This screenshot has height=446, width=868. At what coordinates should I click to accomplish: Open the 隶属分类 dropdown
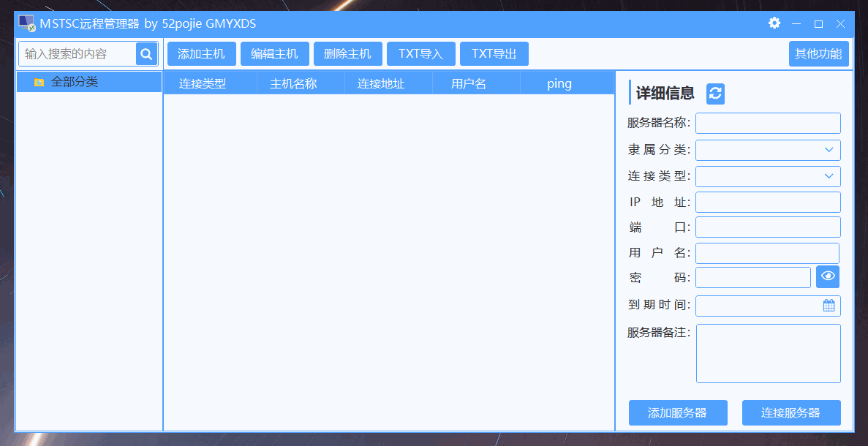coord(830,149)
